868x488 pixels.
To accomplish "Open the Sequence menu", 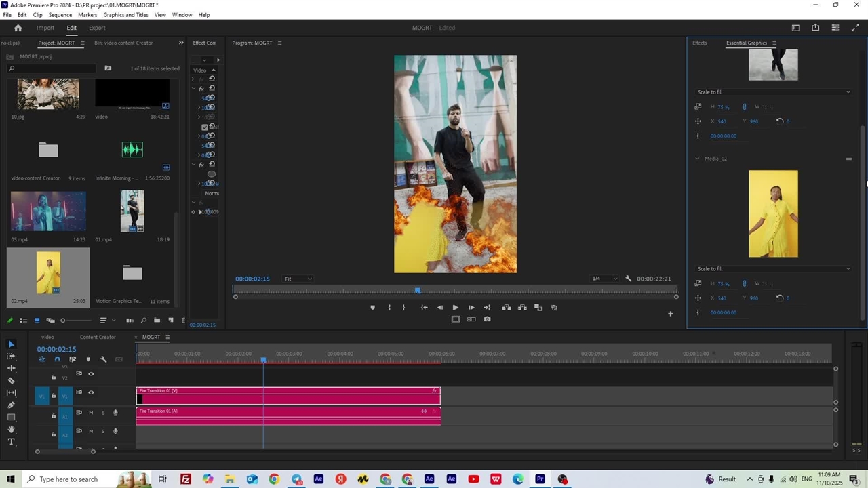I will click(x=60, y=15).
